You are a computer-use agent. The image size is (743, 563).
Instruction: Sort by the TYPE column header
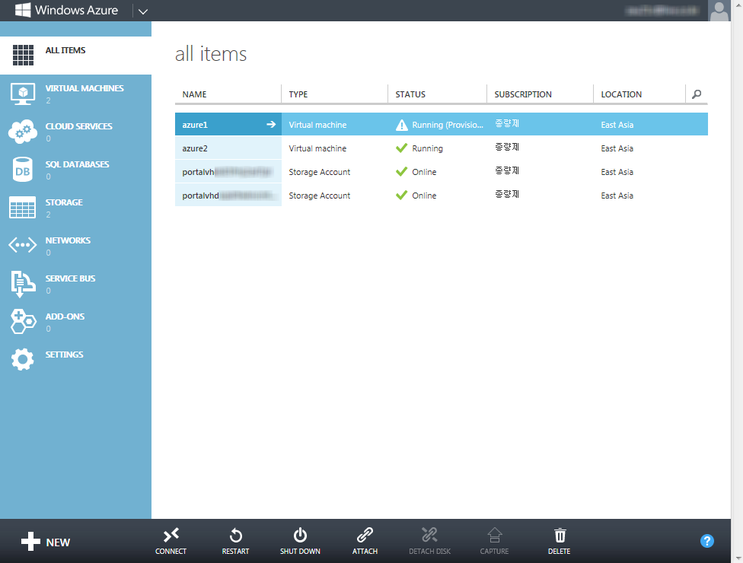coord(298,94)
